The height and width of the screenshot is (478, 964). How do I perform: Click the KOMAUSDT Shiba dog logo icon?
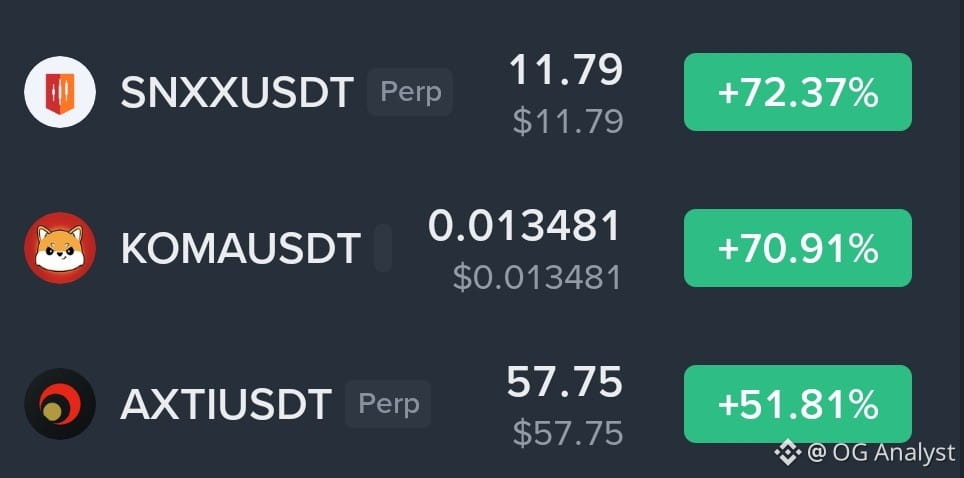[x=60, y=247]
